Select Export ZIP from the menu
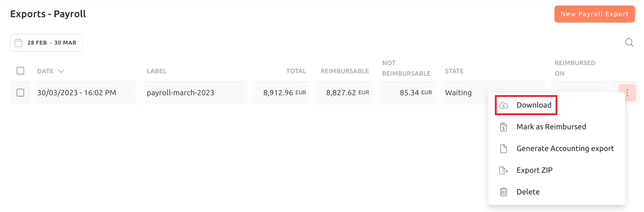 (534, 171)
